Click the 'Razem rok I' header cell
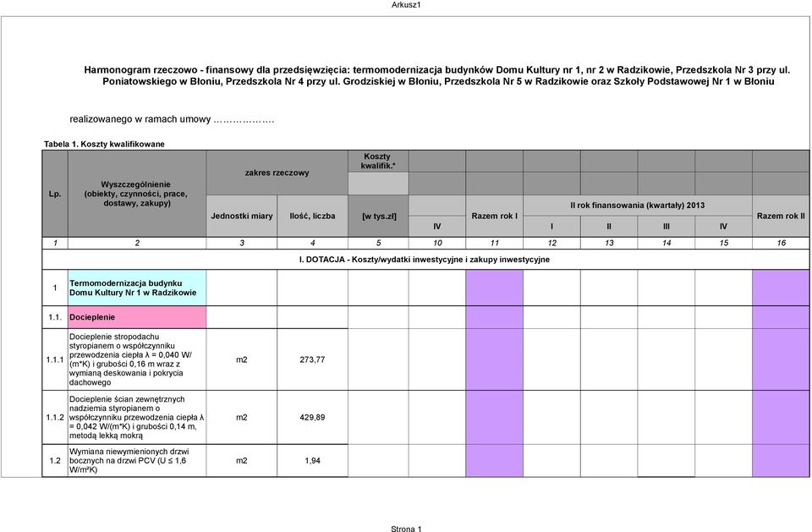Viewport: 812px width, 532px height. click(x=495, y=216)
